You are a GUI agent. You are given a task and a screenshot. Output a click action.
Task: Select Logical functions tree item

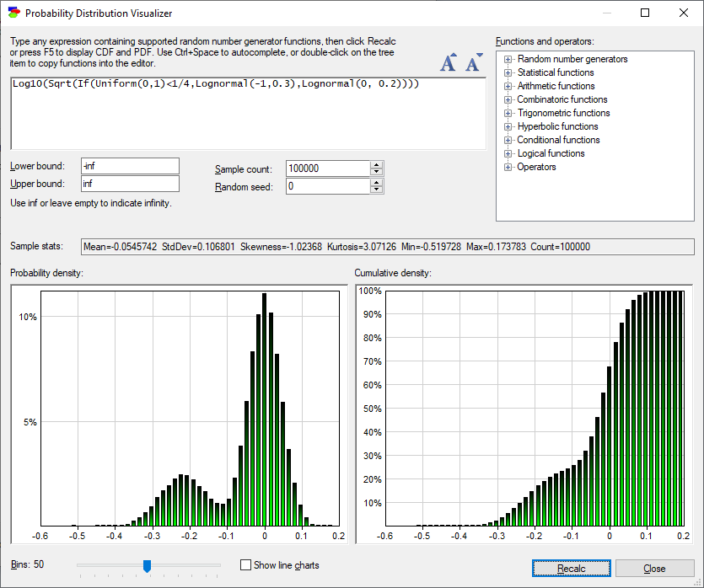point(551,153)
